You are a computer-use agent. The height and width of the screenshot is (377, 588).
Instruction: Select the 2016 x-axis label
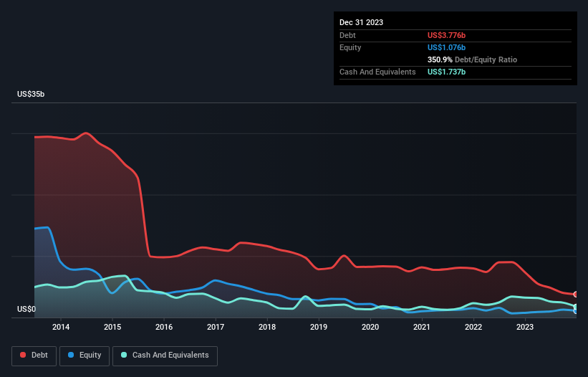point(164,327)
